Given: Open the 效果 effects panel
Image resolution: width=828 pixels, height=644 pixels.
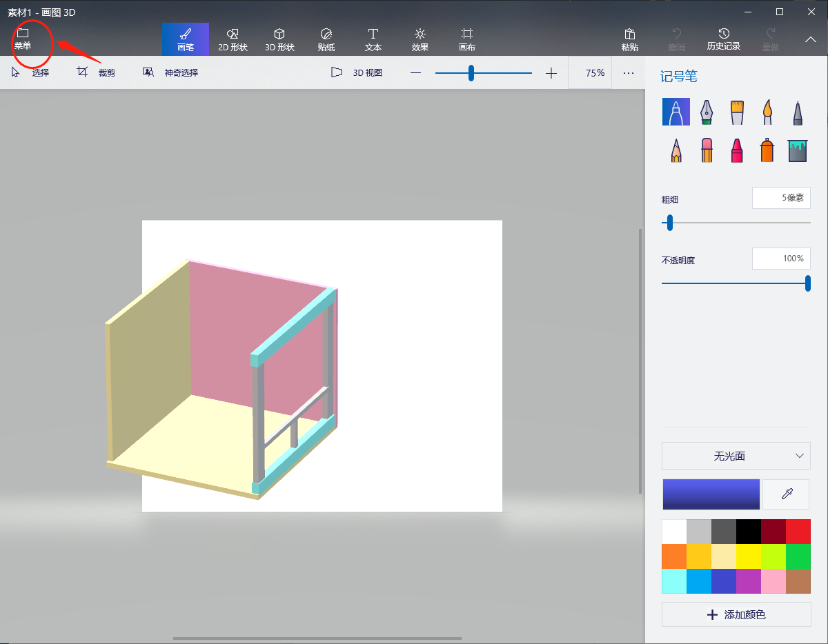Looking at the screenshot, I should 419,39.
